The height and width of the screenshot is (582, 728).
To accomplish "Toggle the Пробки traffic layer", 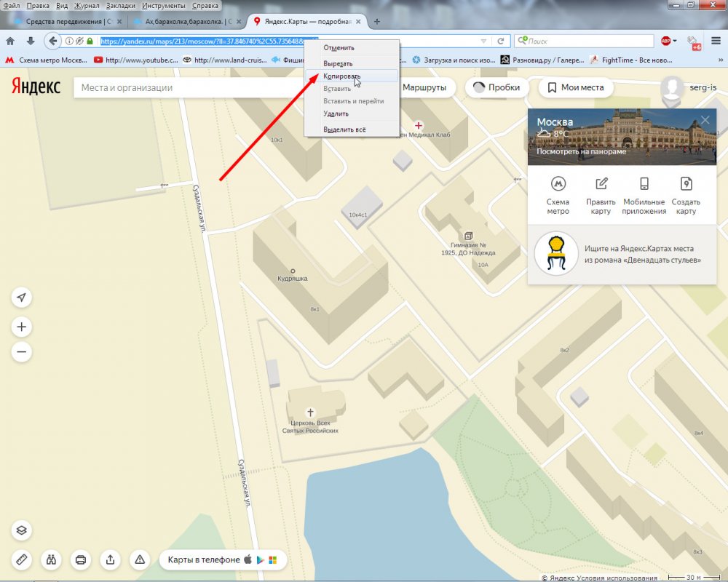I will point(497,87).
